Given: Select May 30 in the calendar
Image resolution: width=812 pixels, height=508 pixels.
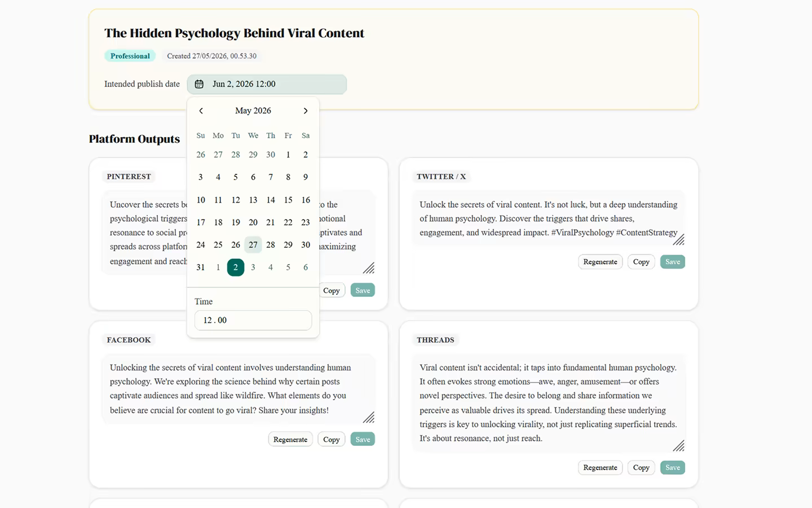Looking at the screenshot, I should (x=306, y=245).
